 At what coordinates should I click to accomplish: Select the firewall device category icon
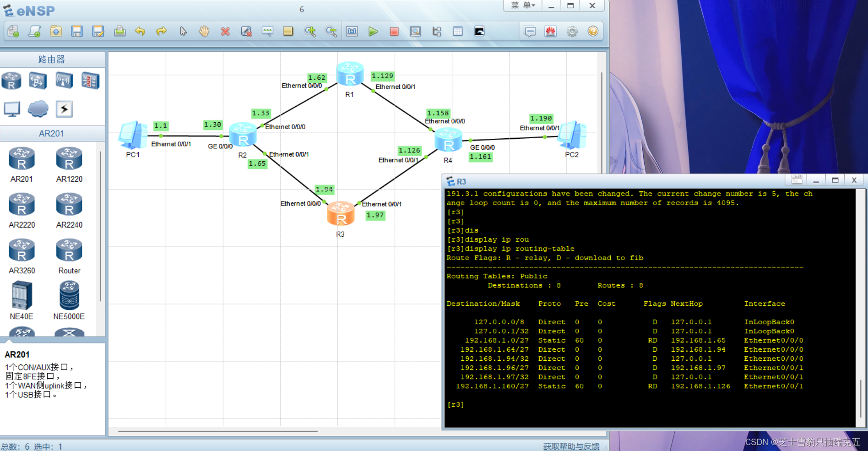click(90, 81)
